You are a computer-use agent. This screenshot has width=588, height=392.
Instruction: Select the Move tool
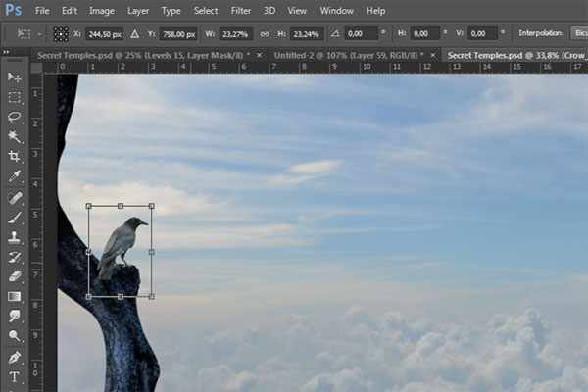point(15,77)
